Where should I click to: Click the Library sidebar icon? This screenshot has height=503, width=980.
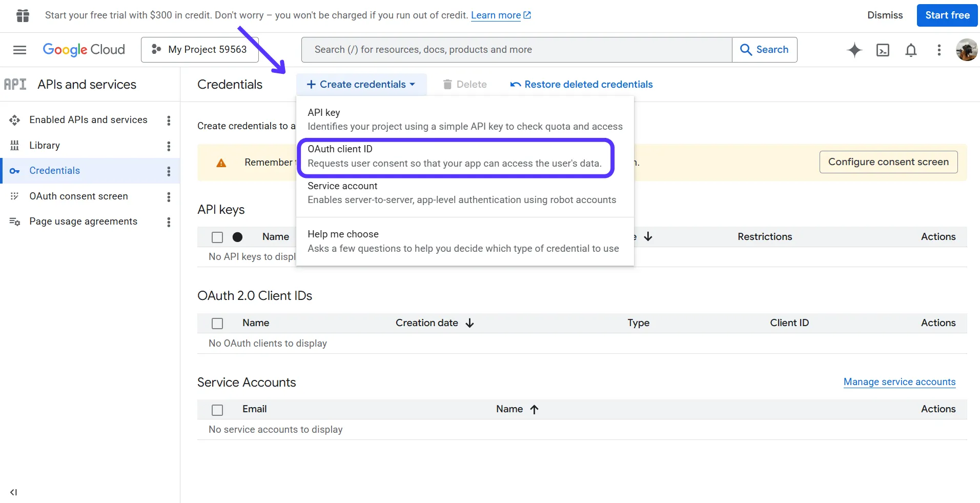tap(15, 146)
